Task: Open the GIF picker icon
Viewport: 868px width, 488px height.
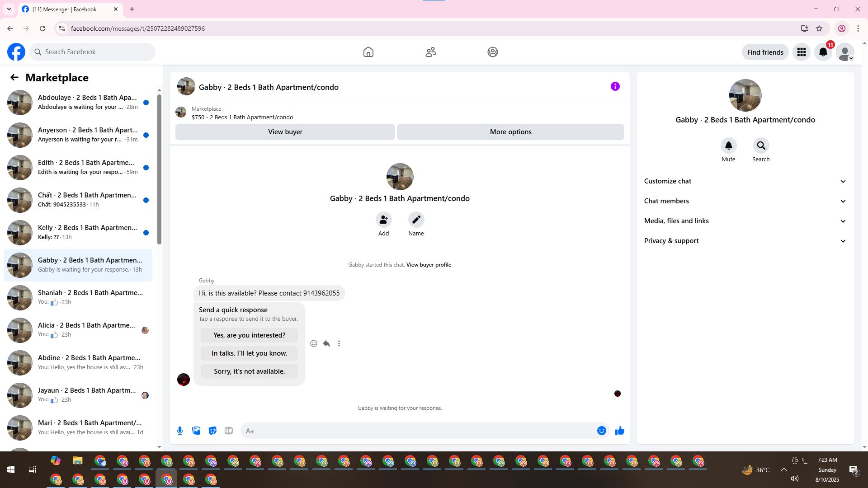Action: coord(229,431)
